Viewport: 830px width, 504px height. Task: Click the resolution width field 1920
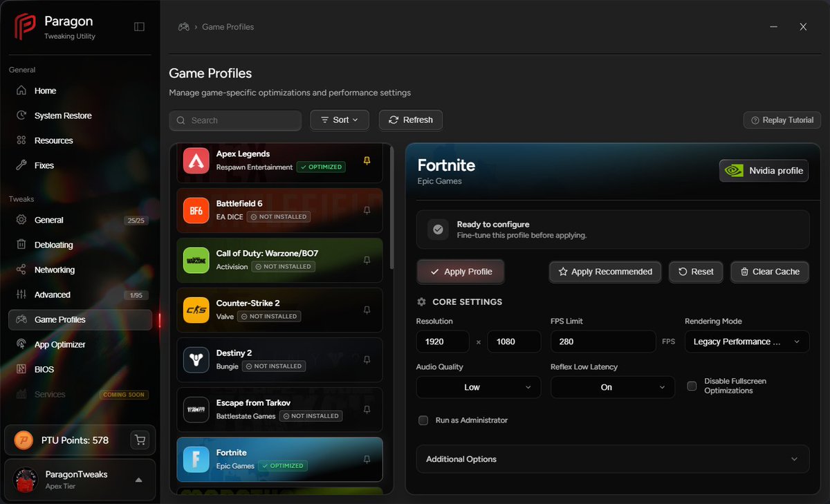443,342
